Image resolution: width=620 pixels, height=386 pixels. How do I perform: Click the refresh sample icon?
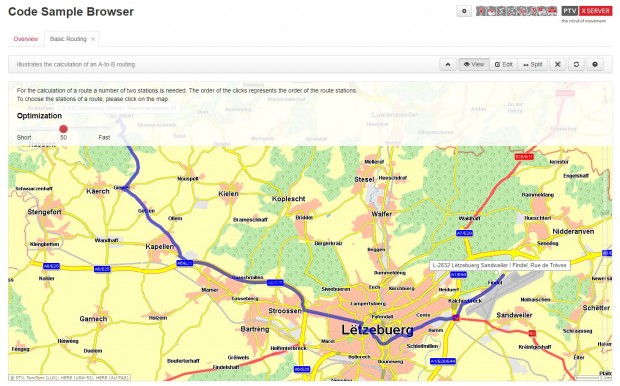coord(577,64)
